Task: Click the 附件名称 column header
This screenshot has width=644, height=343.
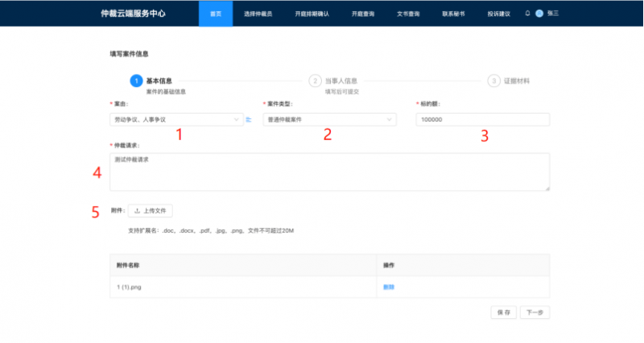Action: point(128,266)
